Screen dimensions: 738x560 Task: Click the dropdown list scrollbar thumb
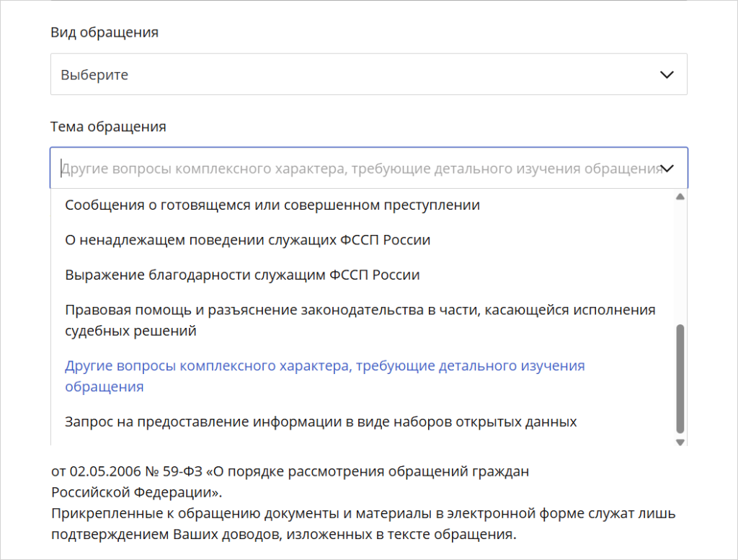(679, 378)
